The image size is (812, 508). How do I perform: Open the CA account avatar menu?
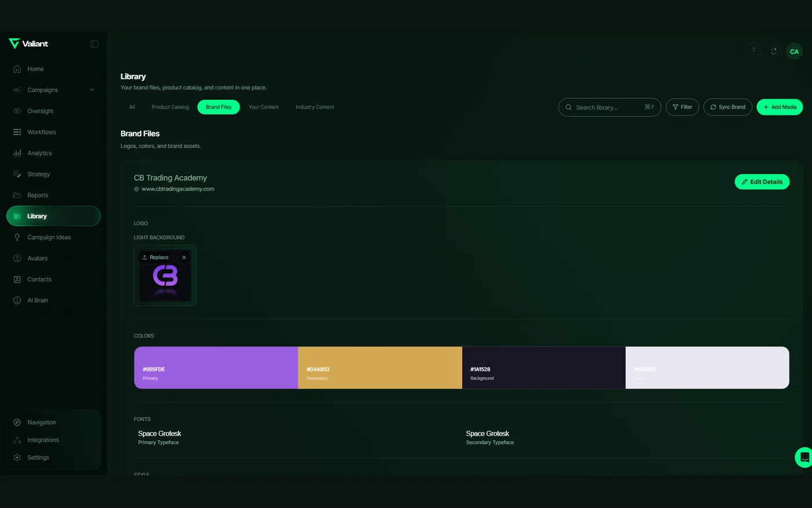[x=794, y=52]
